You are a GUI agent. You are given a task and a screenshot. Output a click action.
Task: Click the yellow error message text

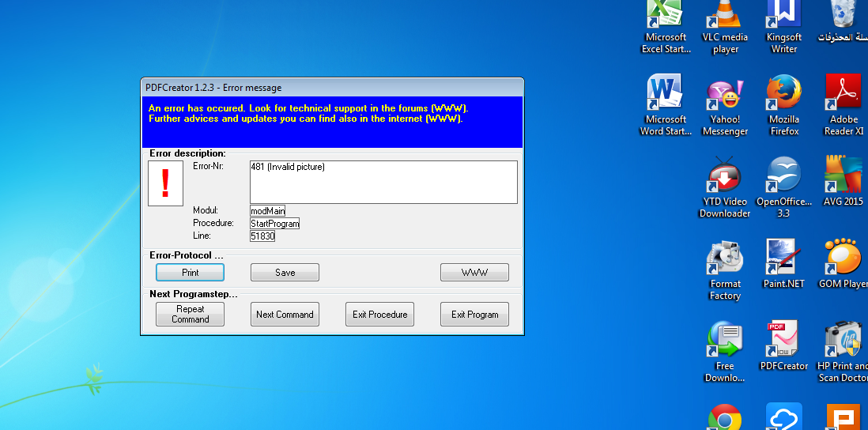[x=309, y=114]
